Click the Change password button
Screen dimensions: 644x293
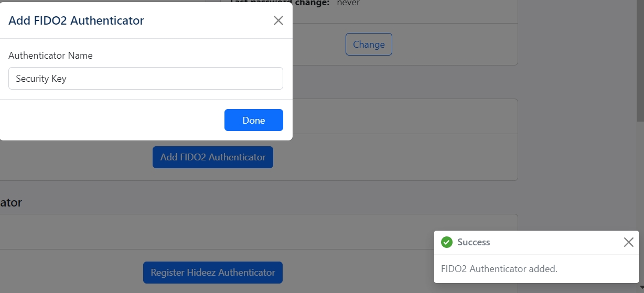point(369,45)
